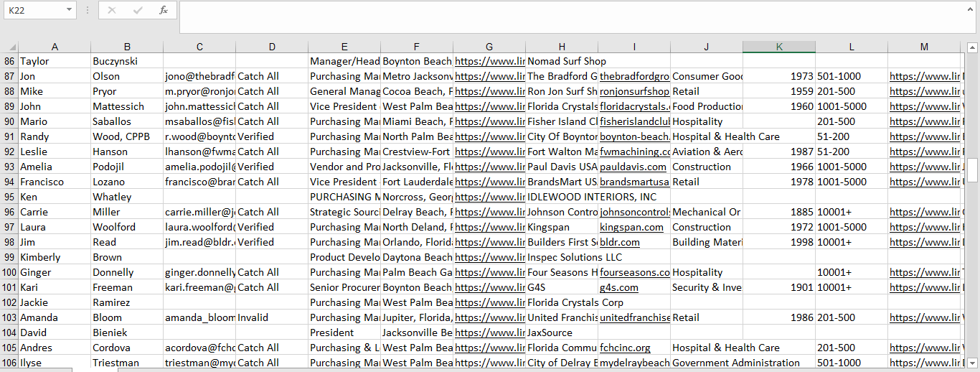Click 'Food Production' industry cell
This screenshot has width=980, height=372.
(x=707, y=106)
